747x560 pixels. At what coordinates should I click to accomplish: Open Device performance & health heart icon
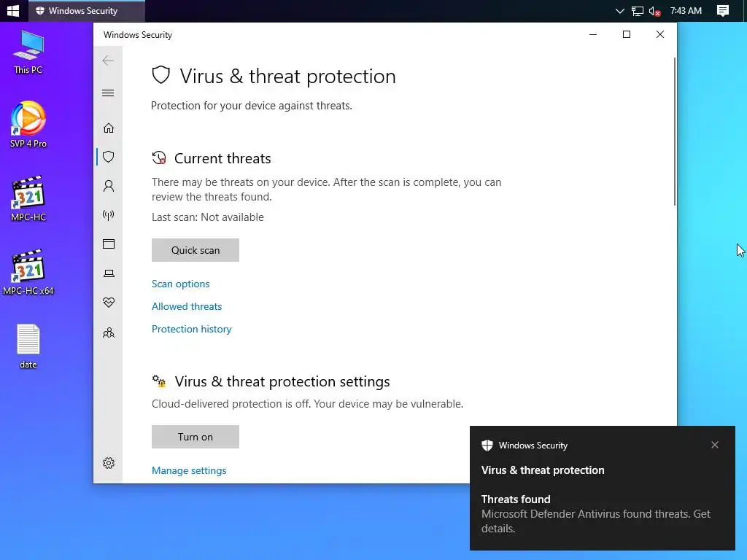109,303
